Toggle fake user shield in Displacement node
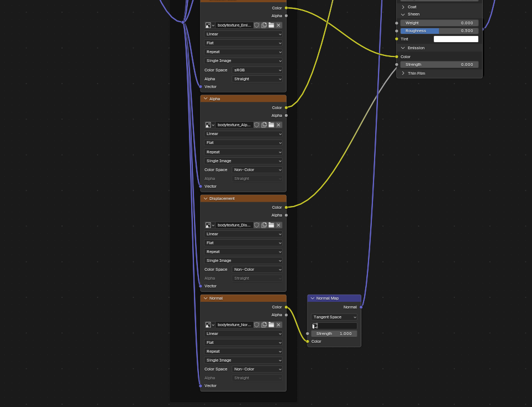 (x=257, y=225)
